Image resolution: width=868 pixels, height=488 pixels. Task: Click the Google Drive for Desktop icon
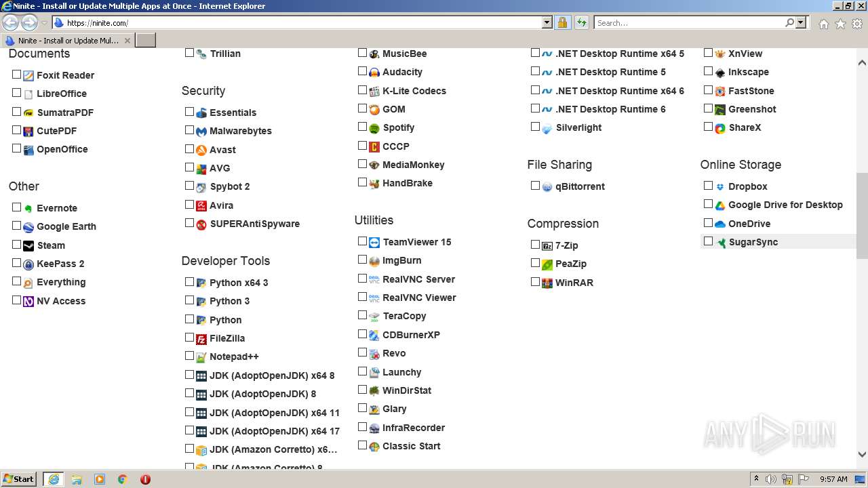(x=720, y=205)
